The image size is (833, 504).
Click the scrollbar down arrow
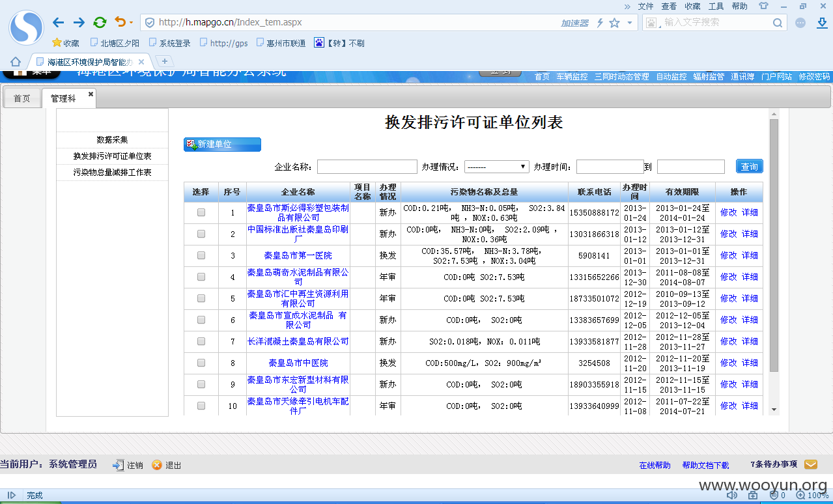pyautogui.click(x=774, y=410)
